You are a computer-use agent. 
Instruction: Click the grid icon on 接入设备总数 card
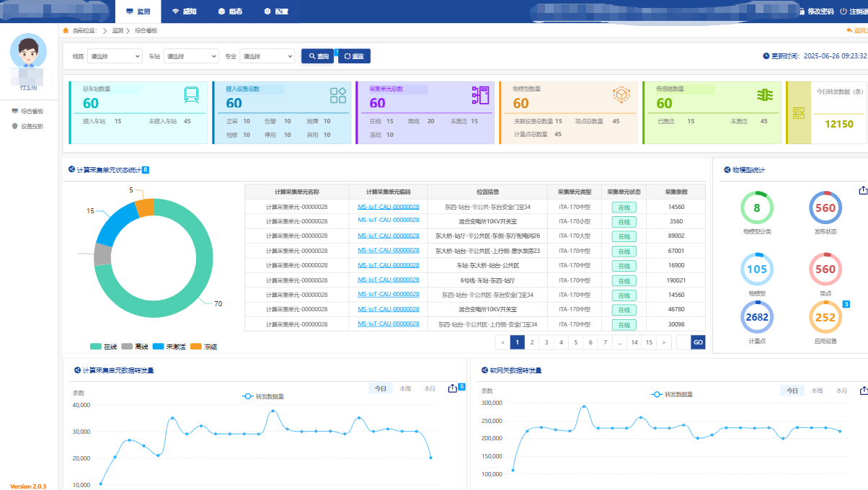click(x=337, y=95)
